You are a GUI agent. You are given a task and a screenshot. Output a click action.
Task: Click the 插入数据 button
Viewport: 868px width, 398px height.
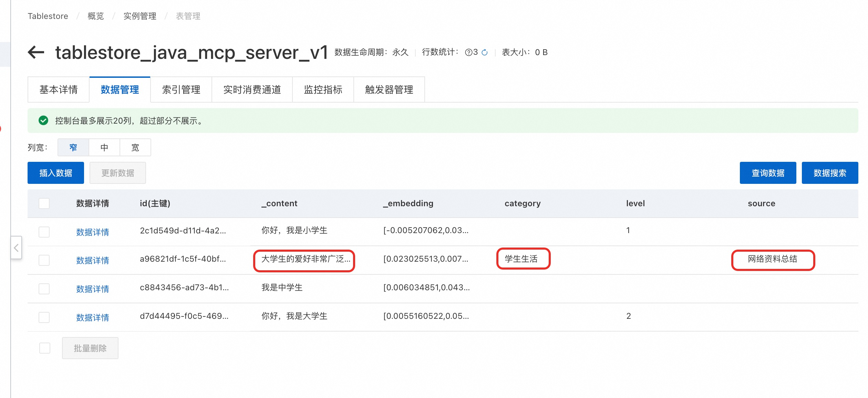(x=55, y=172)
